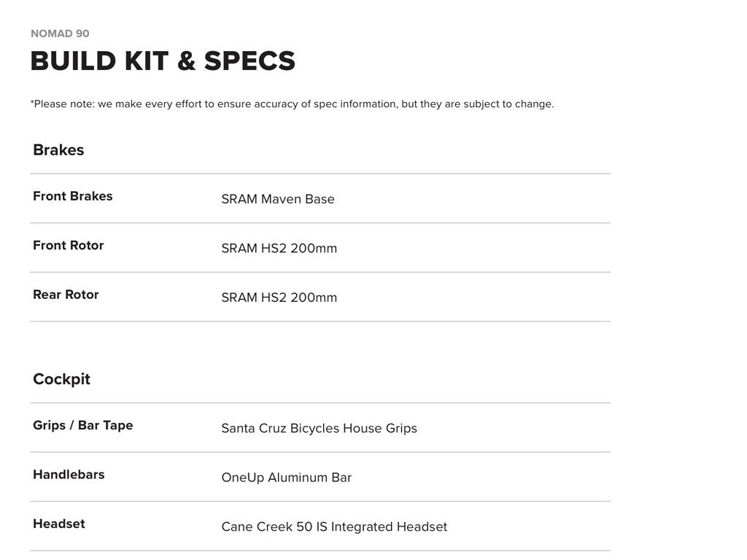
Task: Select the Rear Rotor SRAM HS2 200mm value
Action: tap(279, 297)
